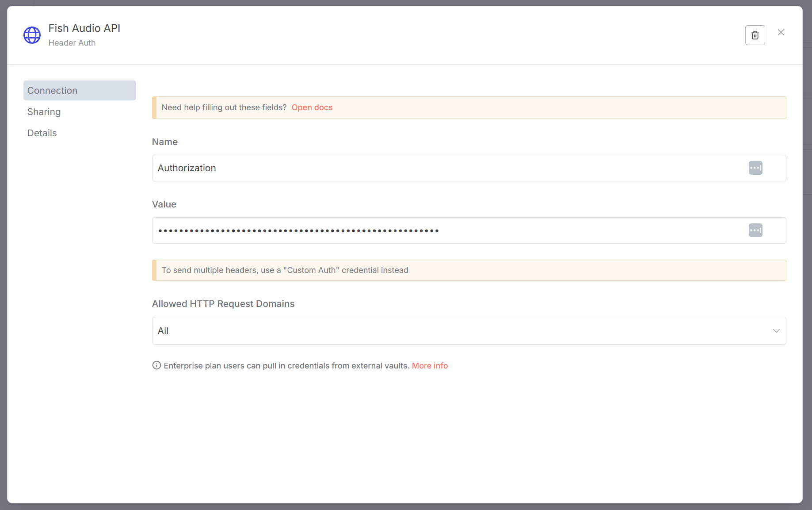Click the info icon beside the Enterprise plan note
Image resolution: width=812 pixels, height=510 pixels.
[156, 365]
